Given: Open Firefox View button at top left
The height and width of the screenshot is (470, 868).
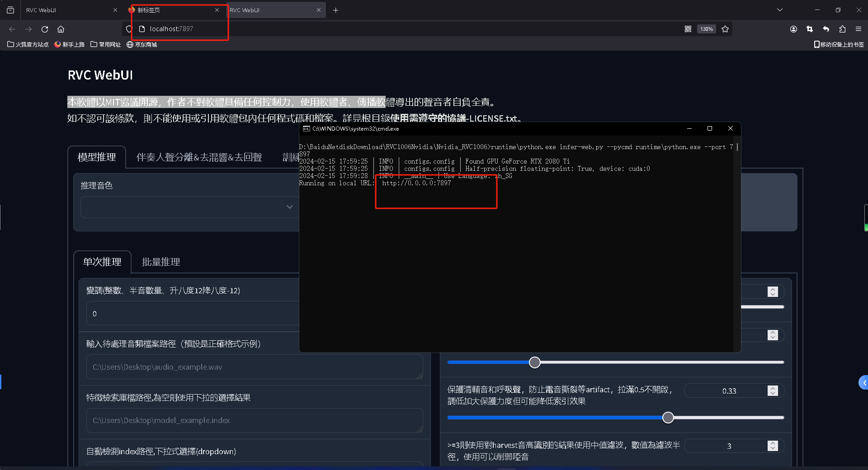Looking at the screenshot, I should click(x=10, y=10).
